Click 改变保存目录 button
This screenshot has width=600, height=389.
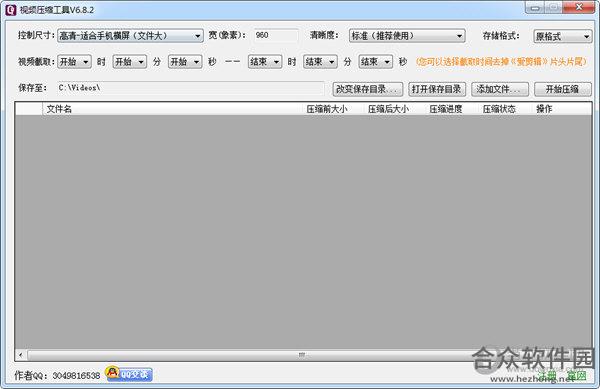pos(367,89)
